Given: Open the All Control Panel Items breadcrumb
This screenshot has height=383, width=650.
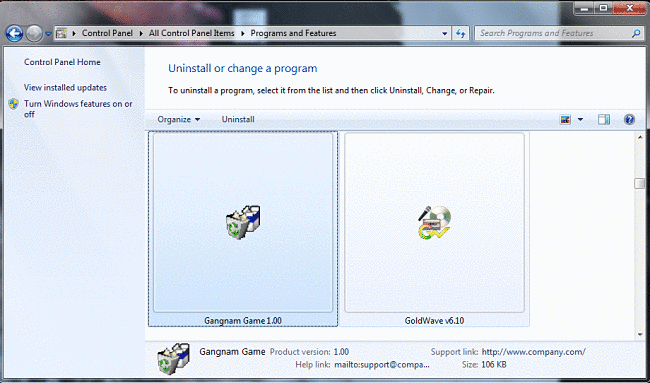Looking at the screenshot, I should [192, 33].
